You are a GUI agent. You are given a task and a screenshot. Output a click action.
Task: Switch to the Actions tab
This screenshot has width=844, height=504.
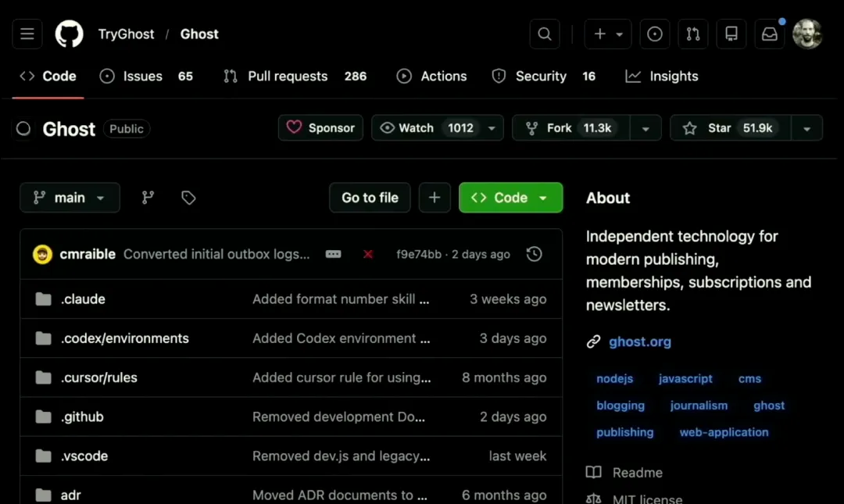point(431,77)
